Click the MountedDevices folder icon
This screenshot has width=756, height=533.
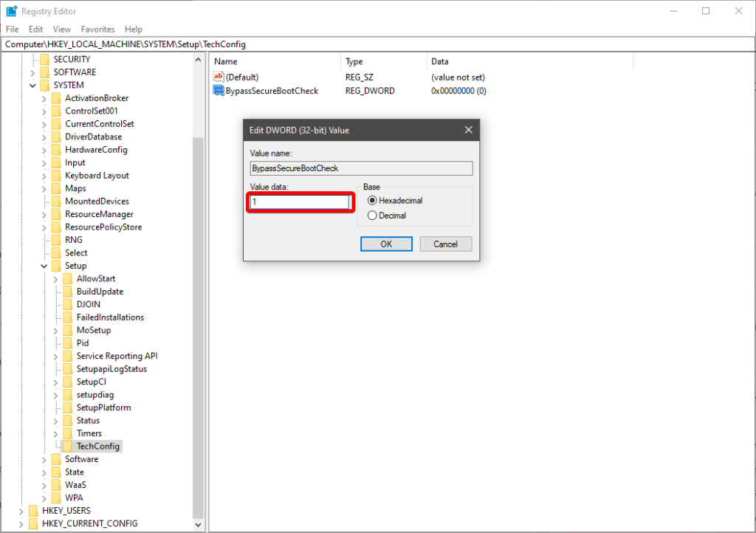coord(57,202)
